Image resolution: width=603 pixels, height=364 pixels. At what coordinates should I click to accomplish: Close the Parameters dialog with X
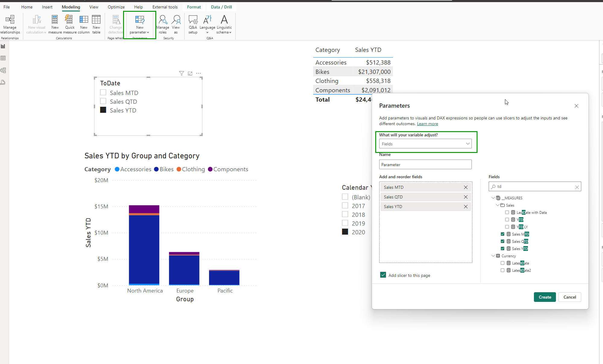(x=576, y=106)
